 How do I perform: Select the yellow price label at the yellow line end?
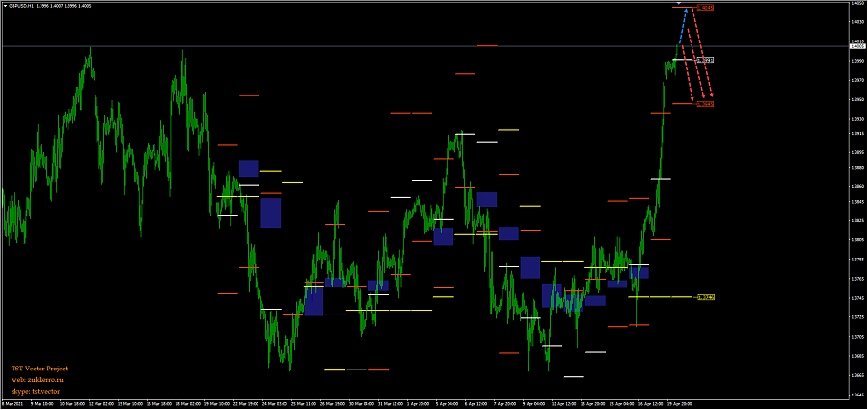pos(706,297)
